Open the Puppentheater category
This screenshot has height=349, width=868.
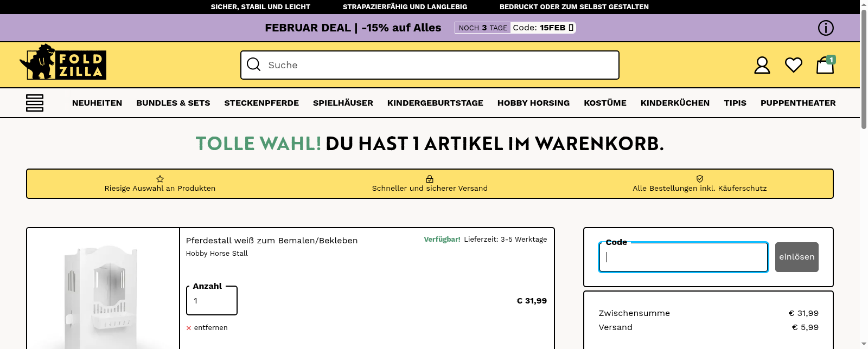[798, 103]
